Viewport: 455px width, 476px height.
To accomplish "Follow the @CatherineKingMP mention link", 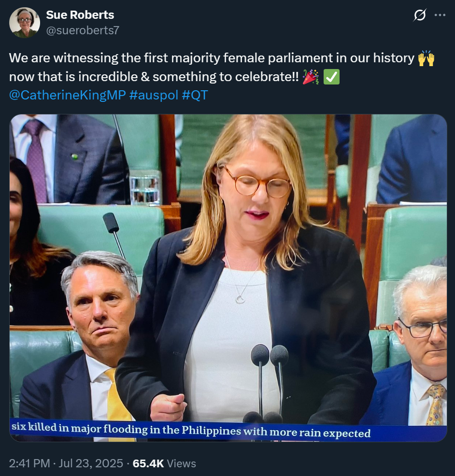I will (x=68, y=95).
